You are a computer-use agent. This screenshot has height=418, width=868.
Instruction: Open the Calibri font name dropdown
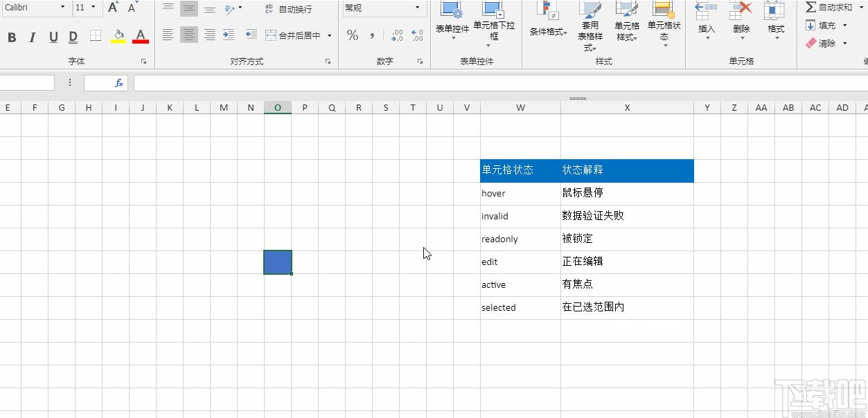[62, 8]
